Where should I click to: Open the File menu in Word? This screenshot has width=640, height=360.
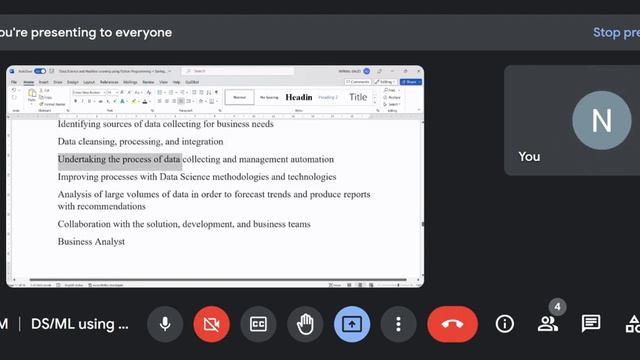click(x=14, y=82)
